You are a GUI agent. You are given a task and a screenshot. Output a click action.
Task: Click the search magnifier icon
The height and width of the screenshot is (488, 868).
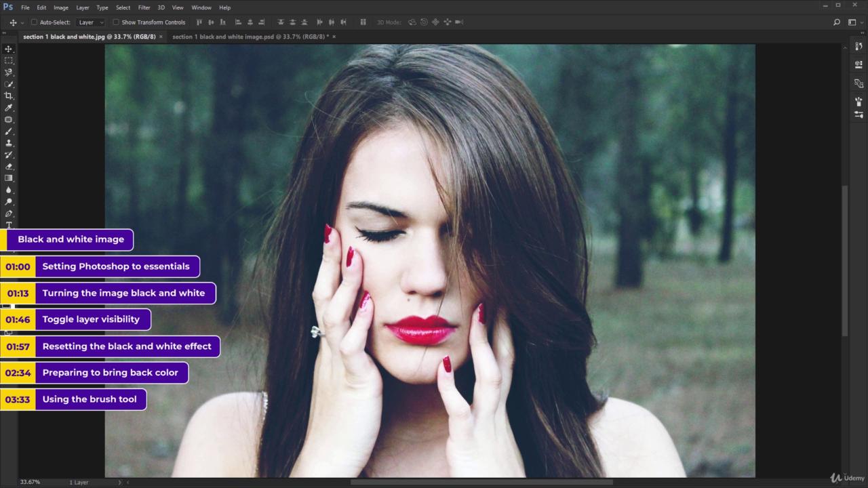point(837,22)
